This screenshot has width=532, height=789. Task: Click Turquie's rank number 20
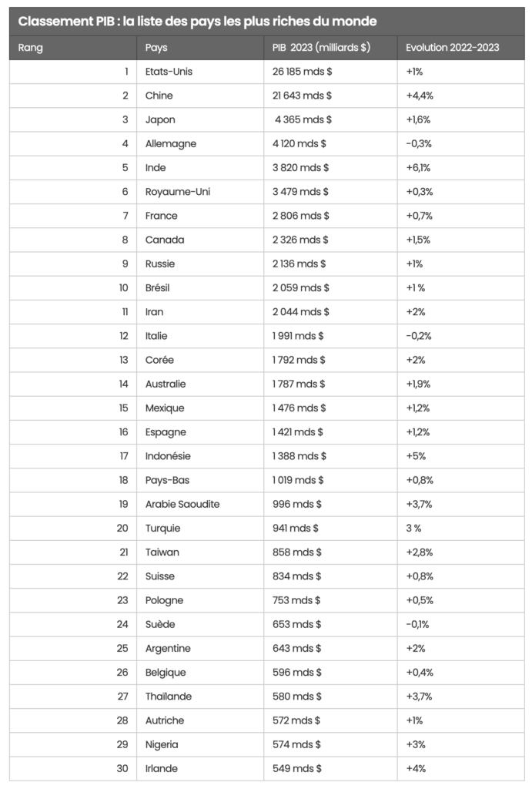pos(122,528)
